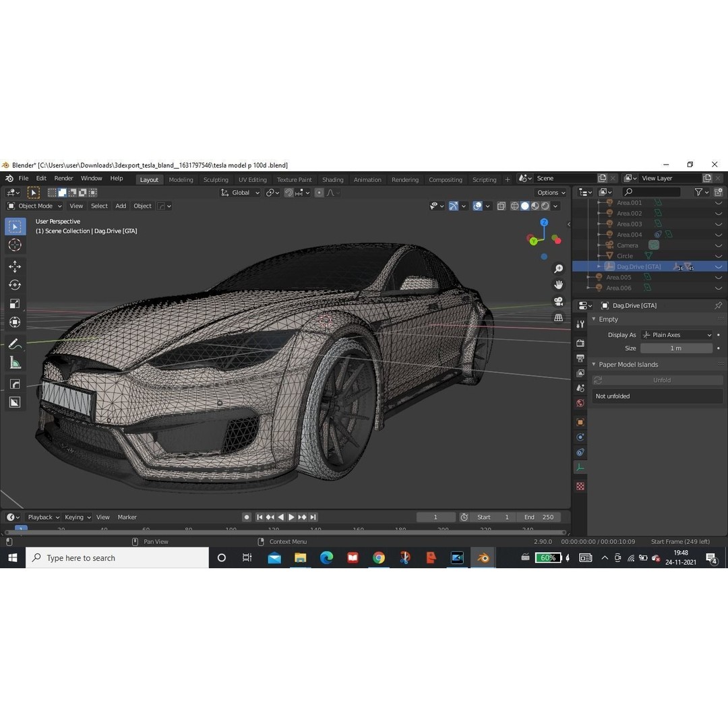The width and height of the screenshot is (728, 728).
Task: Toggle the properties editor pin icon
Action: pos(719,305)
